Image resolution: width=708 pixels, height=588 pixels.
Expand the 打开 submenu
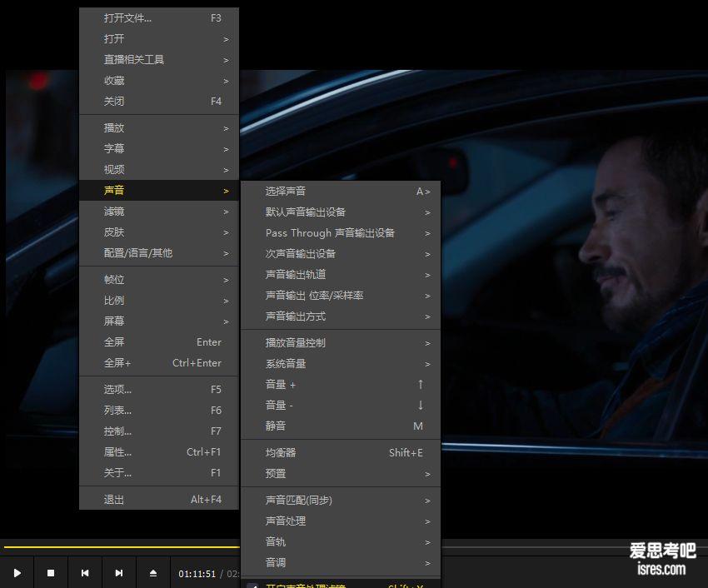tap(159, 39)
